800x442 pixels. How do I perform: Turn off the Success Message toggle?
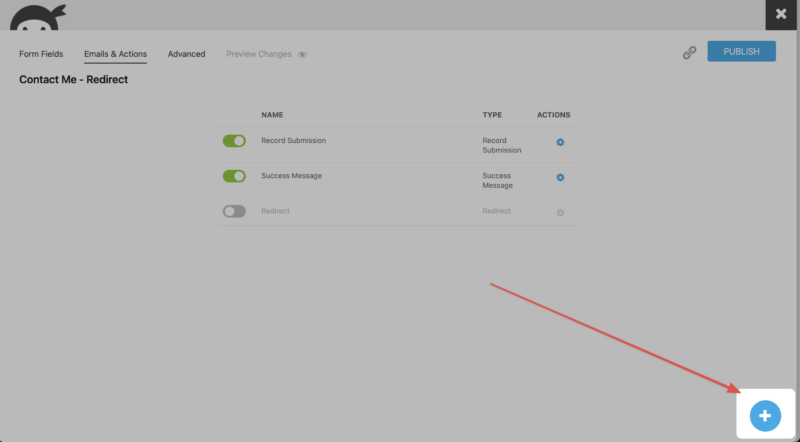[234, 176]
